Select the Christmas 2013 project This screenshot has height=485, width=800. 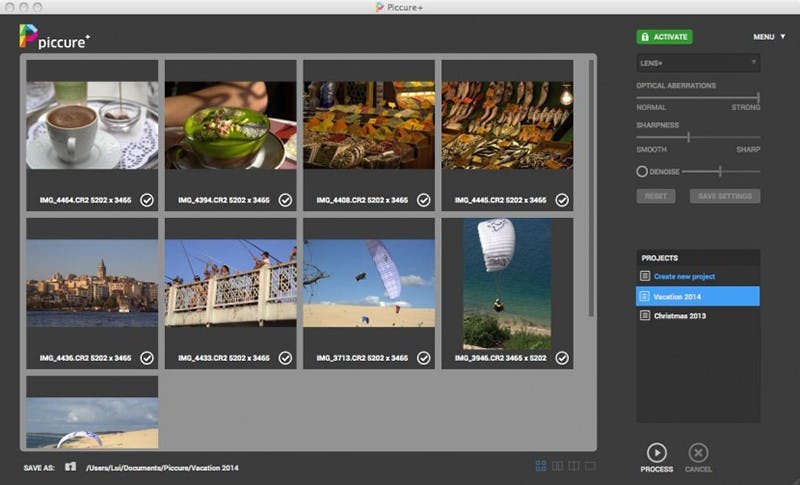coord(682,316)
